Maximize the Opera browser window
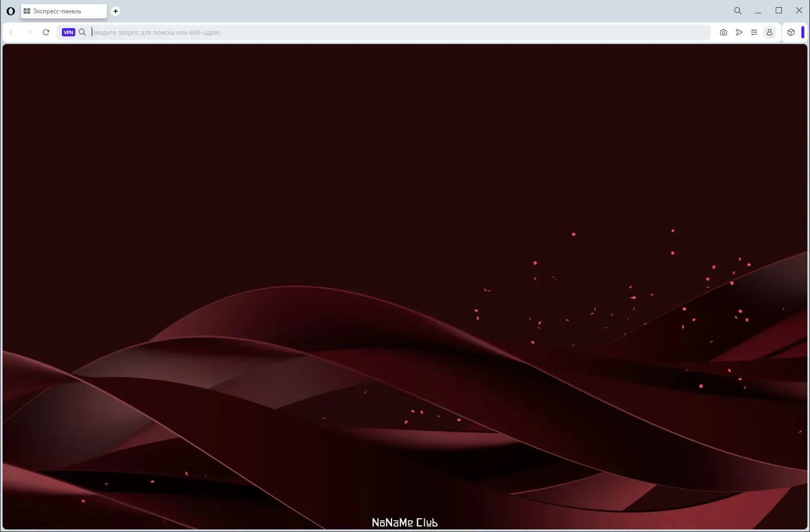 click(x=779, y=11)
